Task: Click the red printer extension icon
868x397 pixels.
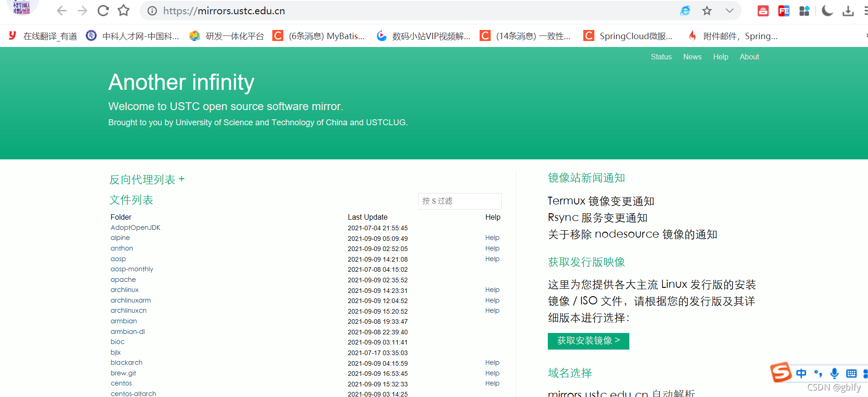Action: [763, 11]
